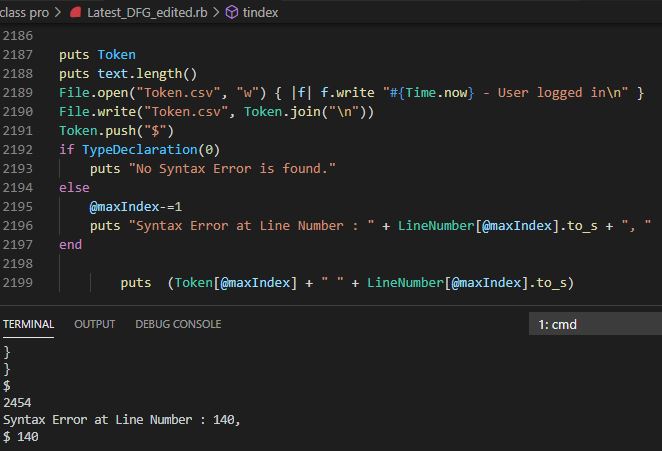Open Latest_DFG_edited.rb breadcrumb
Screen dimensions: 662x451
(147, 13)
